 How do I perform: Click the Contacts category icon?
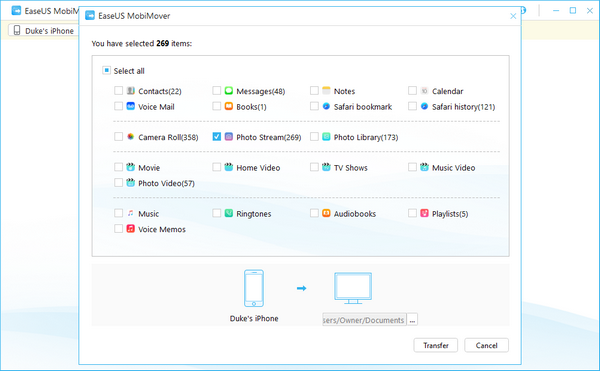tap(130, 91)
